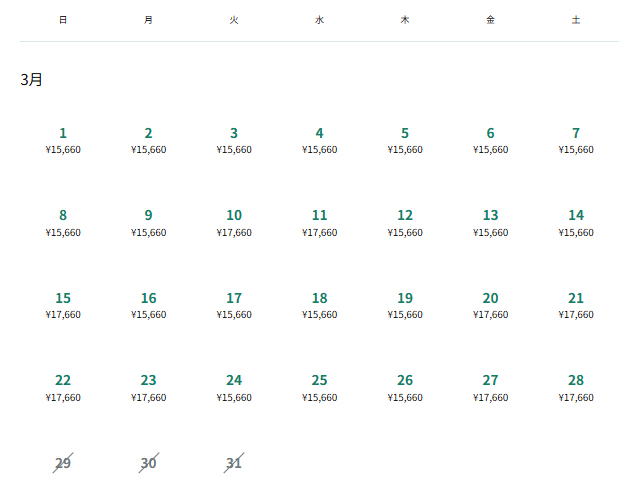This screenshot has height=502, width=631.
Task: Click March 8 date
Action: [x=63, y=222]
